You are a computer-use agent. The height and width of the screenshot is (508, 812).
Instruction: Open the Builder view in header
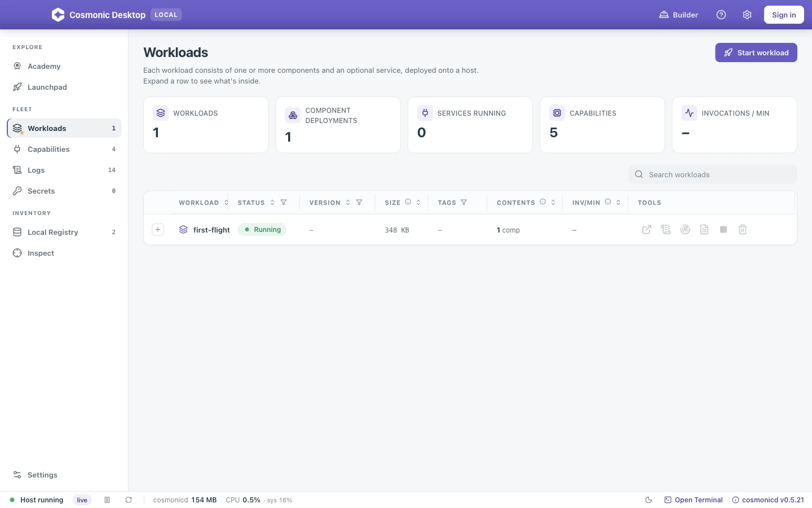[679, 15]
